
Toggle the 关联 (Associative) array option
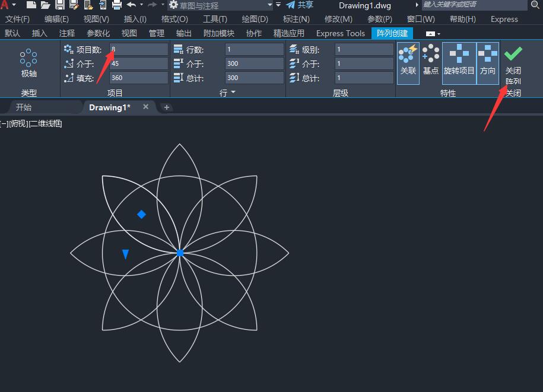[x=408, y=61]
